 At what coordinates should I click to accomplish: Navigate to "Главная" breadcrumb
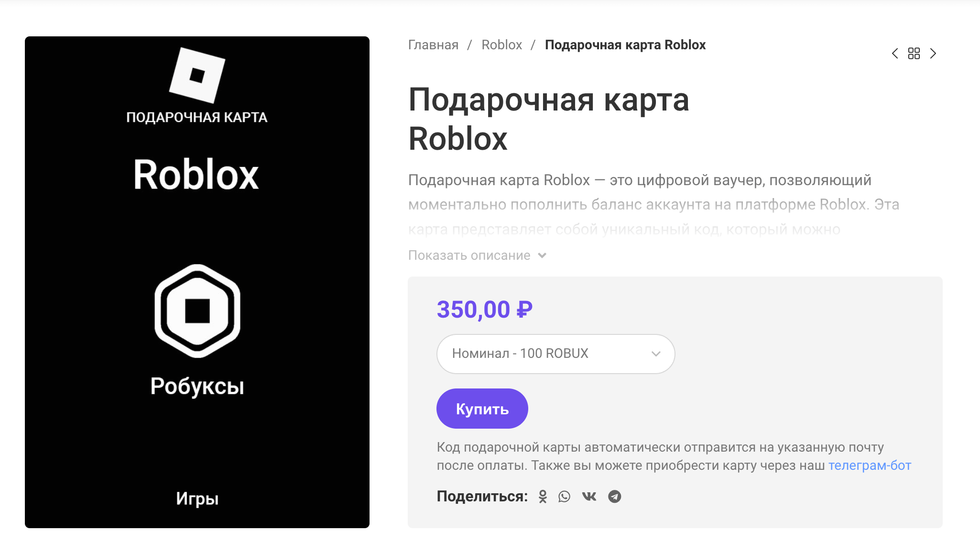click(433, 45)
